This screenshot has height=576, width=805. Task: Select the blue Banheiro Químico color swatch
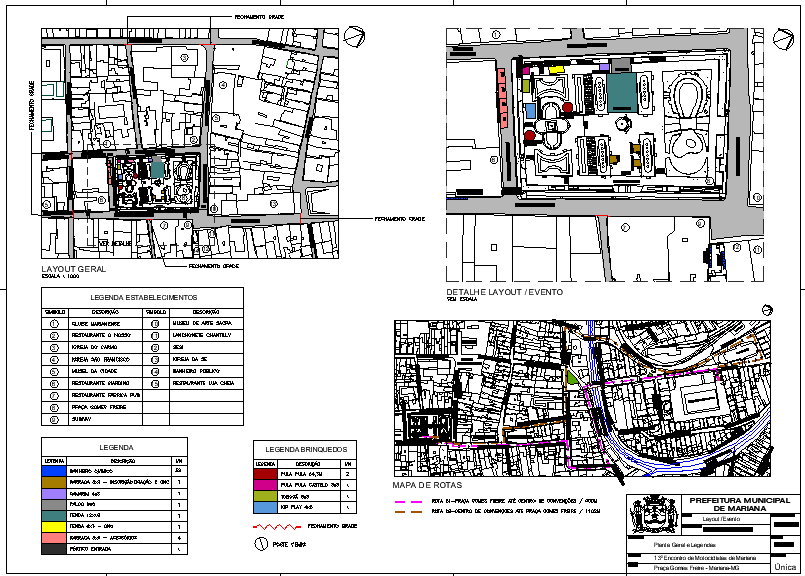click(x=53, y=471)
